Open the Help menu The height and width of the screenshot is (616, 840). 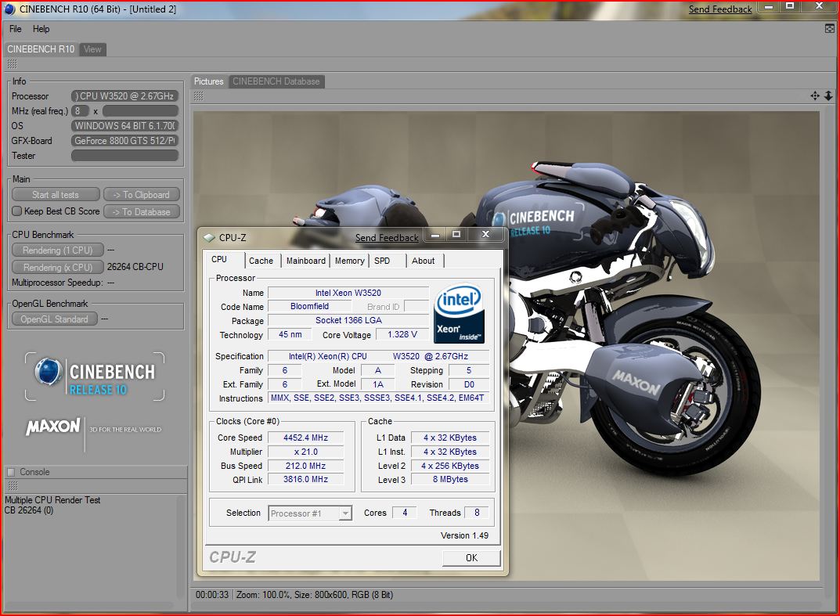(x=41, y=29)
